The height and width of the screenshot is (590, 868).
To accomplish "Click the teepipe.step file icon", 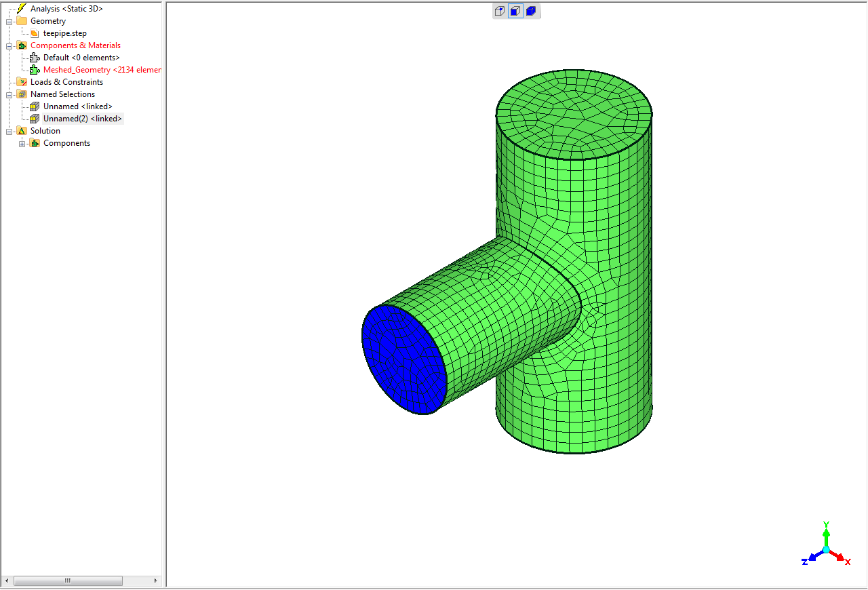I will [x=35, y=33].
